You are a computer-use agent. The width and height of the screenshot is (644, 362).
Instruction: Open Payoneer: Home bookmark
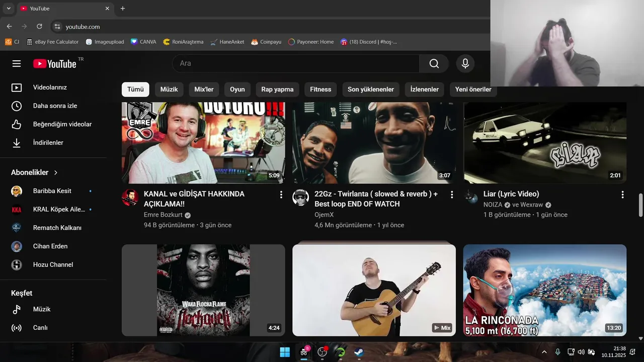click(311, 42)
